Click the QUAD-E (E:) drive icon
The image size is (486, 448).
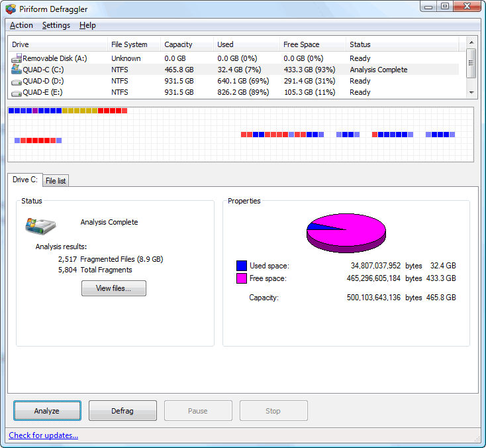pyautogui.click(x=17, y=93)
